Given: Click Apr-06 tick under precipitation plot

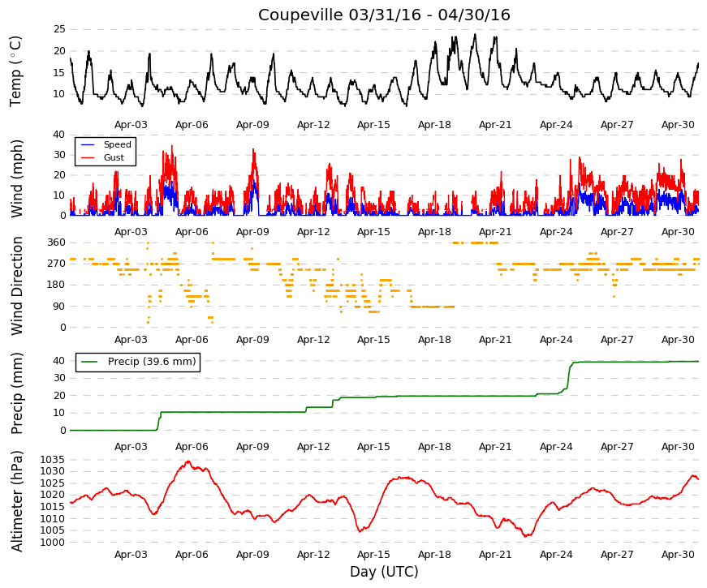Looking at the screenshot, I should (192, 447).
